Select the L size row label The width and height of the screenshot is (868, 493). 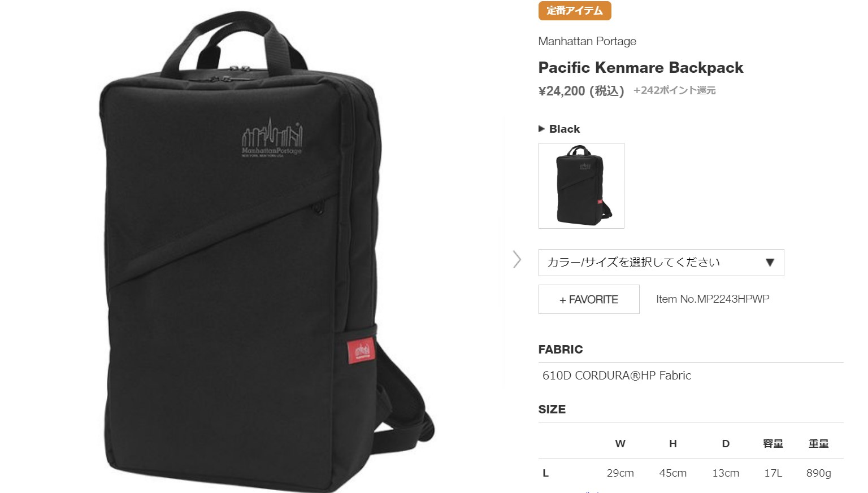point(545,473)
